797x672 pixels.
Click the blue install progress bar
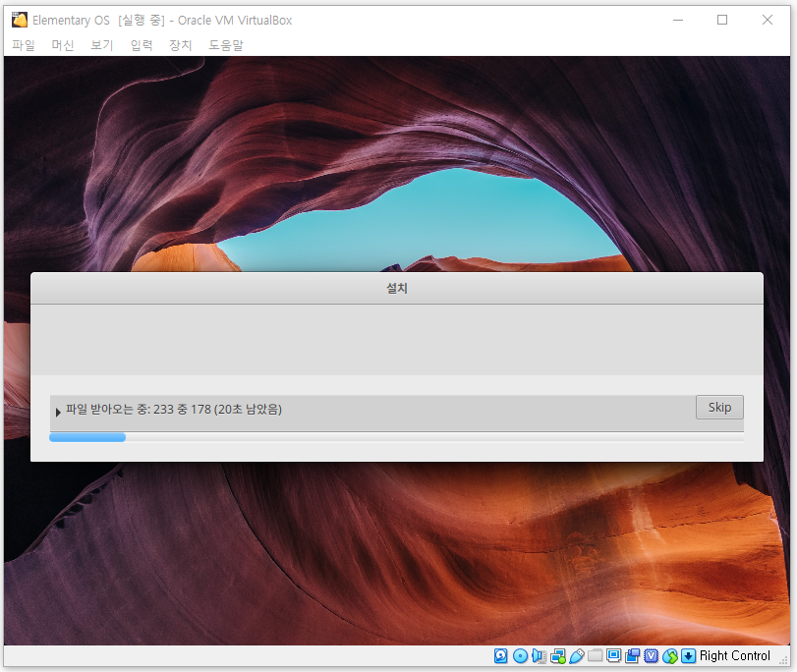87,437
